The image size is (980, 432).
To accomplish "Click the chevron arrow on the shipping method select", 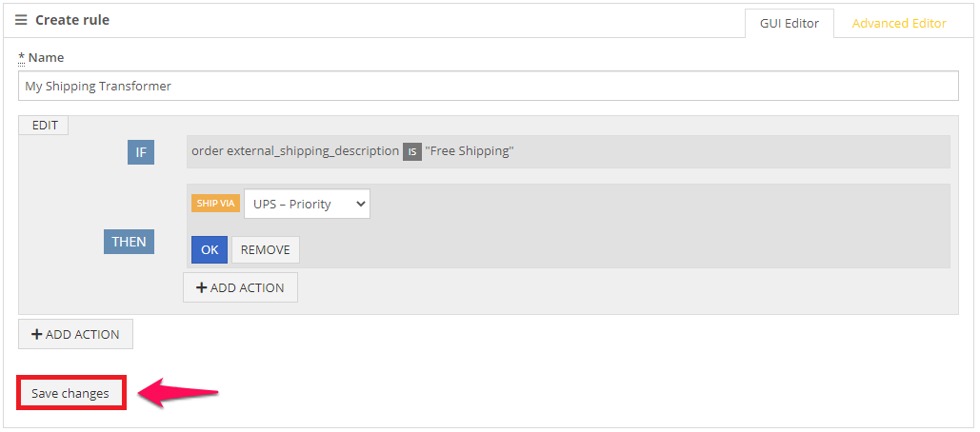I will [359, 204].
